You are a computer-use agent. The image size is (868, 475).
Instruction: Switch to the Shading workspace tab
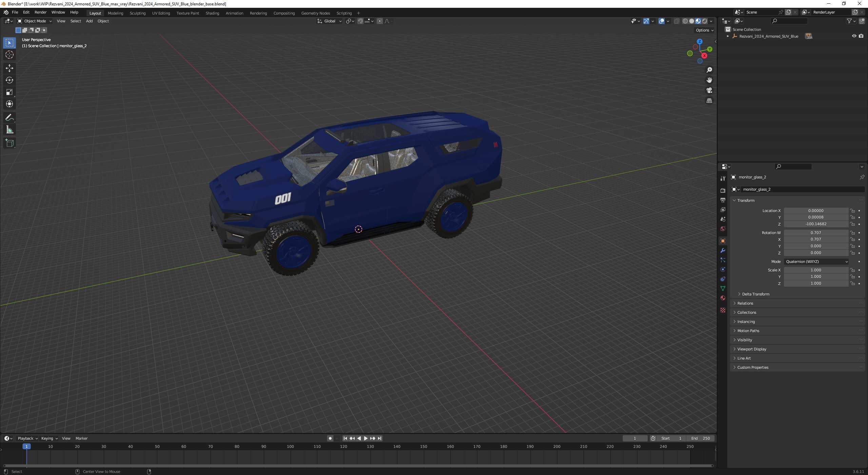tap(212, 13)
